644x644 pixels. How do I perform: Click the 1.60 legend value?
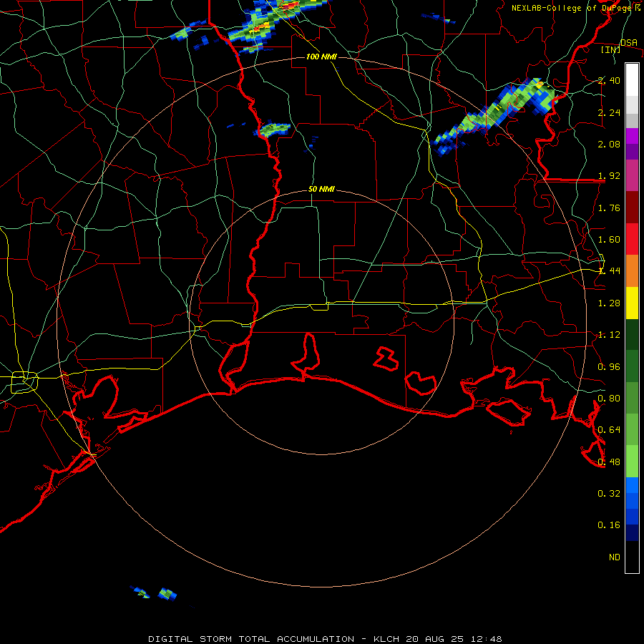(x=609, y=240)
